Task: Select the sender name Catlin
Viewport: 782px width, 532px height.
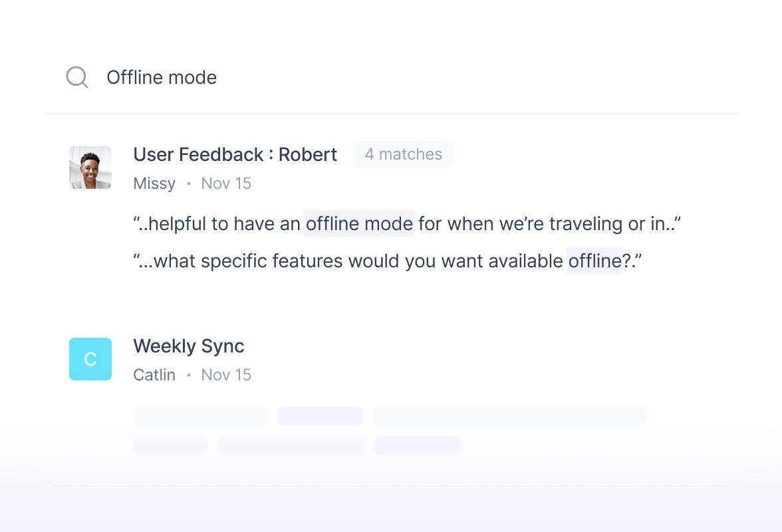Action: click(x=154, y=374)
